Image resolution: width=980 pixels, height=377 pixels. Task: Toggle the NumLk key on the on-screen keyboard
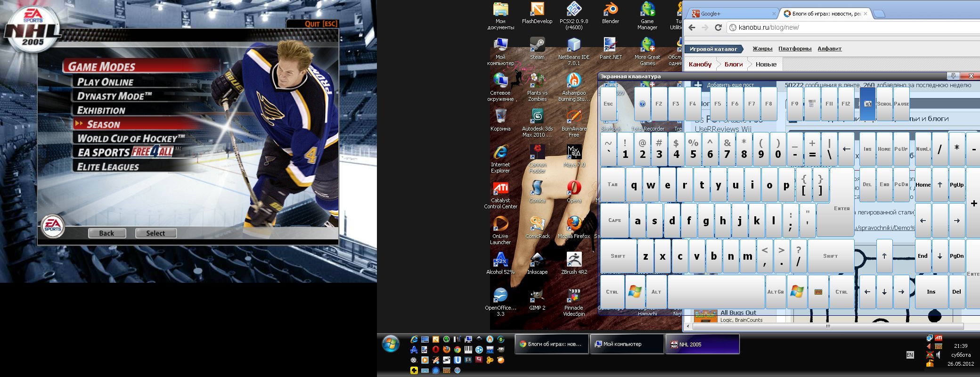(x=923, y=149)
